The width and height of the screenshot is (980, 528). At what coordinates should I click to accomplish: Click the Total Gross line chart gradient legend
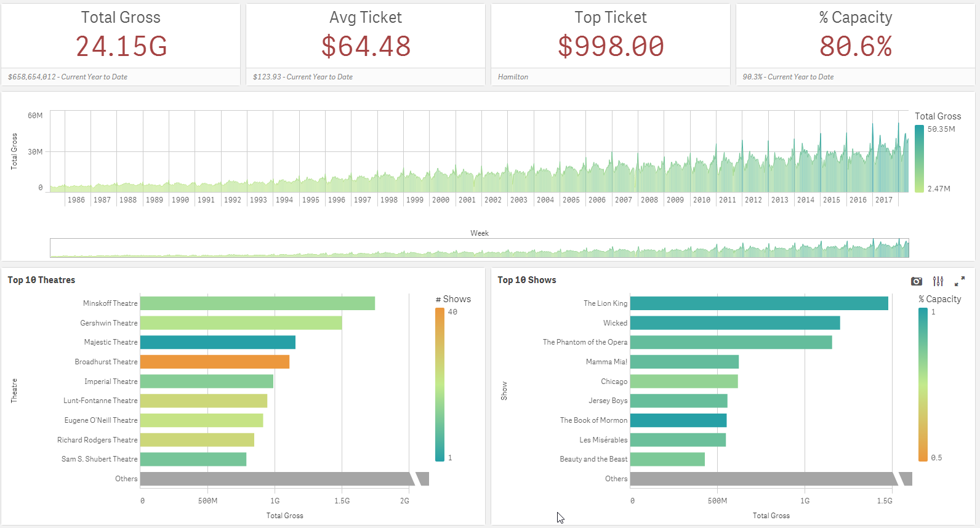point(919,159)
